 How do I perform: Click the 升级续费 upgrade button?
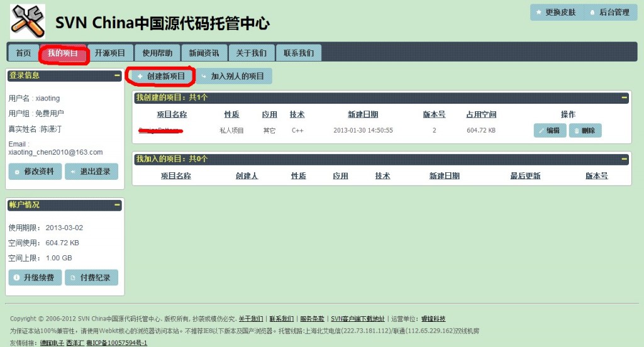tap(35, 278)
